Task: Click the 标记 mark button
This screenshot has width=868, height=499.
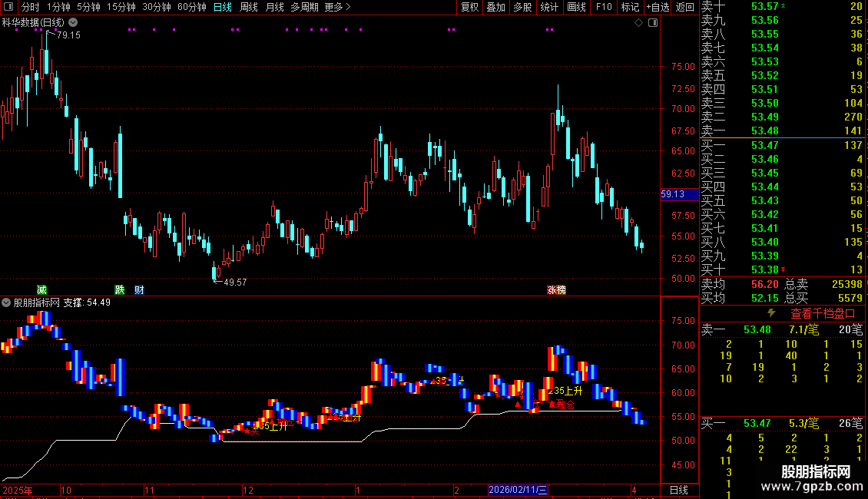Action: point(630,7)
